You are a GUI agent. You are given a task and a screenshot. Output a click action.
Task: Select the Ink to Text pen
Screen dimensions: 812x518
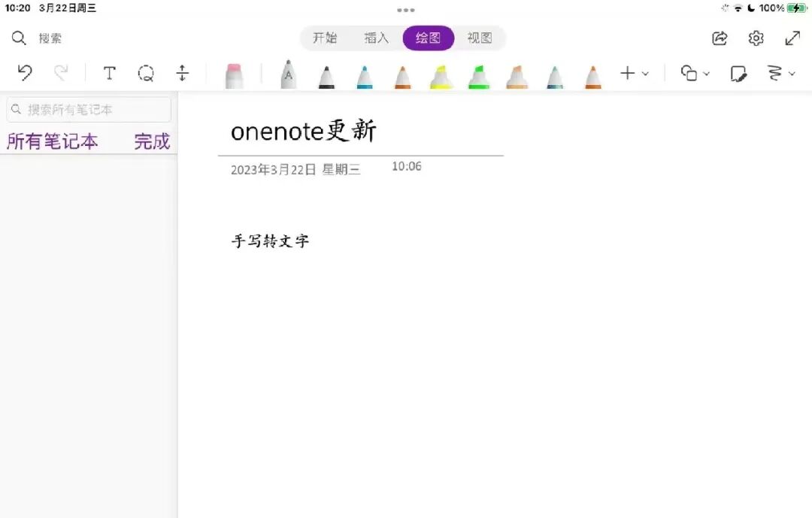coord(289,74)
